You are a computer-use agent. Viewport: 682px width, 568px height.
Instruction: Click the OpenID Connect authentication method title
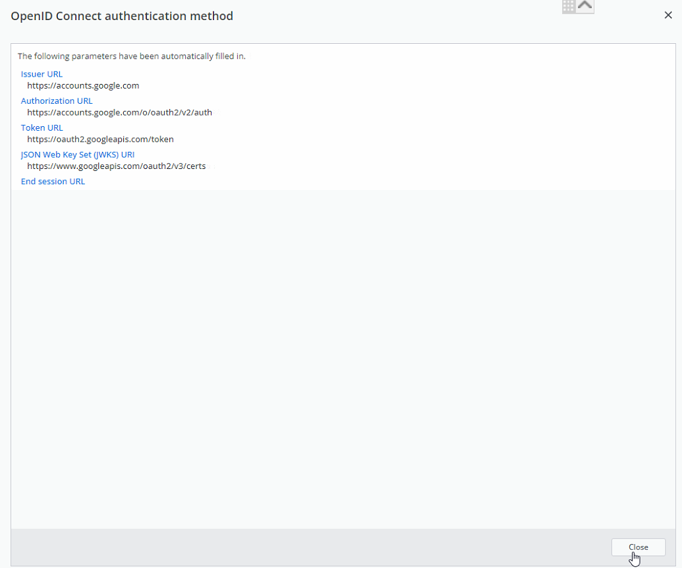[122, 16]
